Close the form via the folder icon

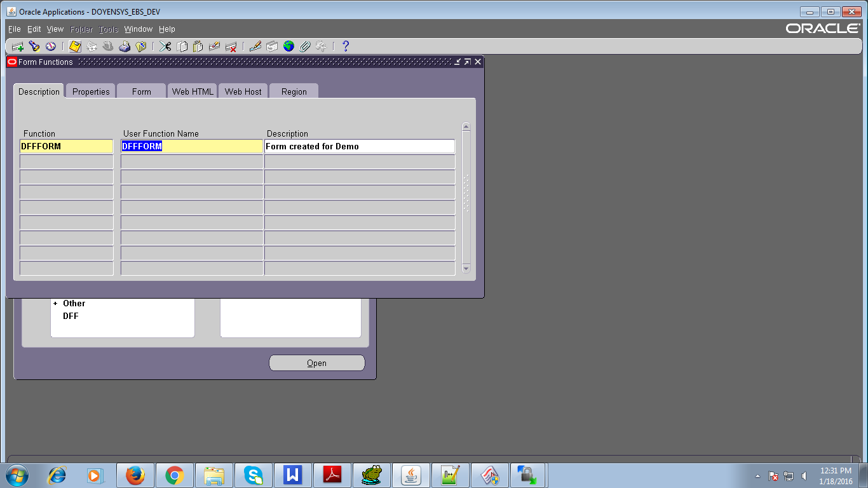click(x=140, y=46)
